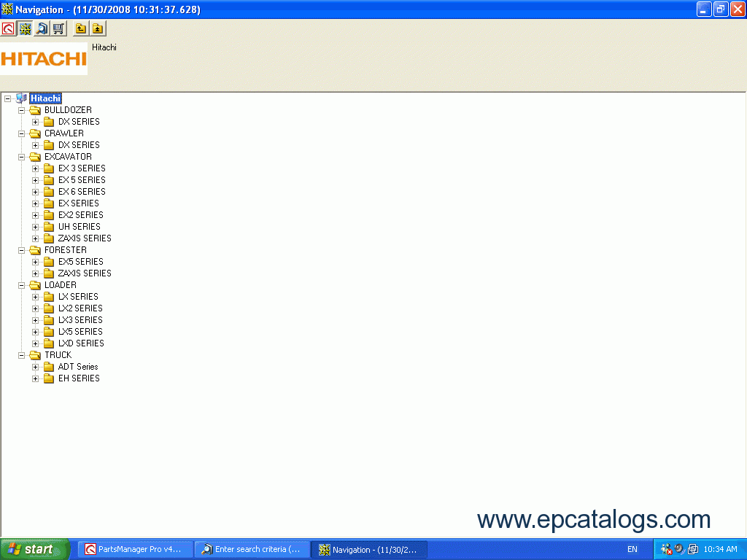Select the LOADER category label
Image resolution: width=747 pixels, height=560 pixels.
coord(60,285)
